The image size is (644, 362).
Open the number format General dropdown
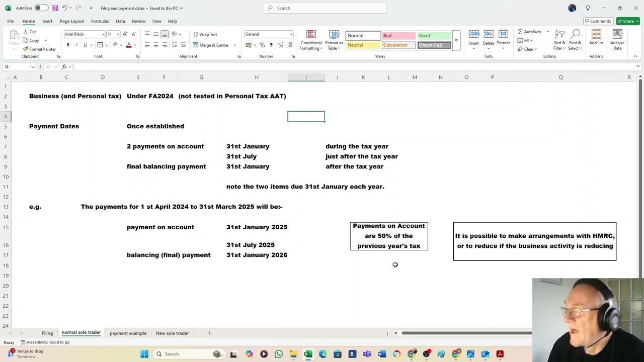pyautogui.click(x=291, y=34)
